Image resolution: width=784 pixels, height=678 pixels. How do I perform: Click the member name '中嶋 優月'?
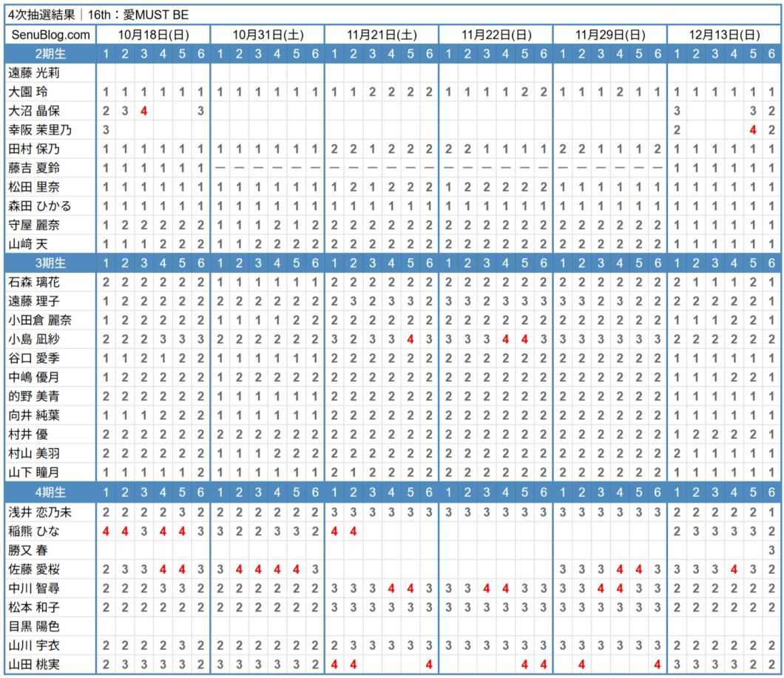pos(34,377)
